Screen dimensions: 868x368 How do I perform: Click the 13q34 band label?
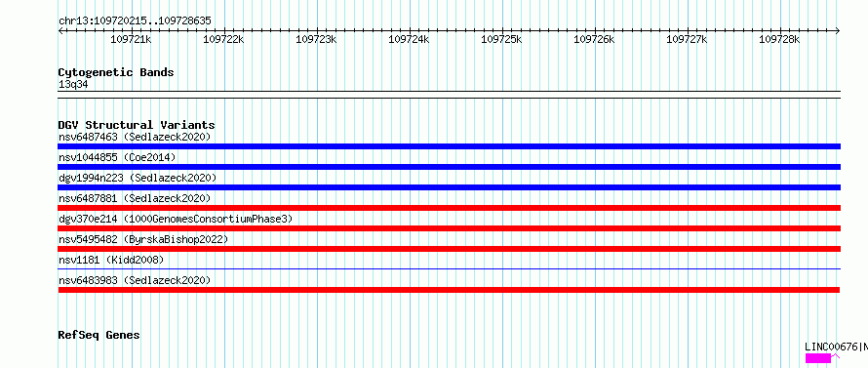pyautogui.click(x=73, y=85)
